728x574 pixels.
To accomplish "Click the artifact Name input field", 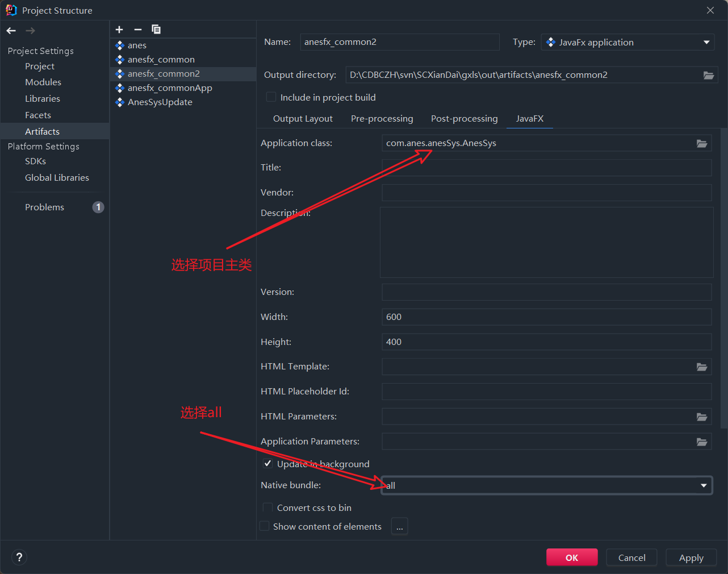I will coord(400,42).
